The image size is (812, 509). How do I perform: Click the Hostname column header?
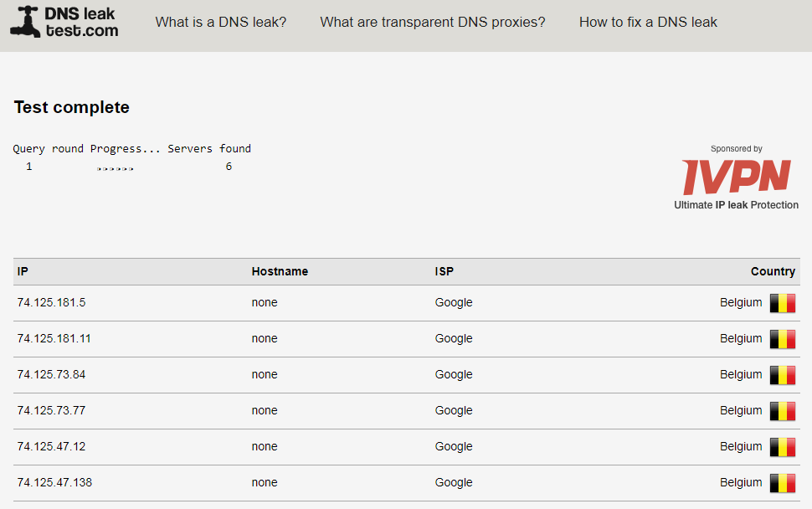click(280, 272)
